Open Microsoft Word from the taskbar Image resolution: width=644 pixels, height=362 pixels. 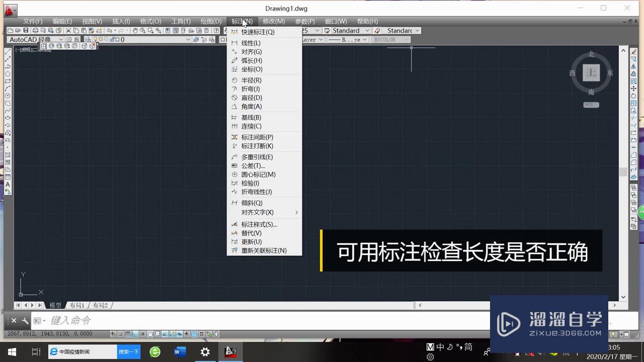click(x=180, y=352)
